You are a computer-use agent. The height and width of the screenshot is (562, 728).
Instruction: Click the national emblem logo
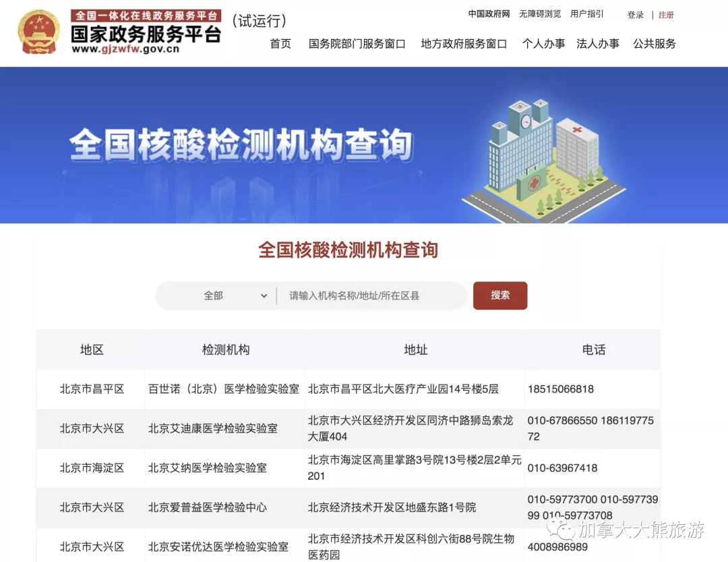point(39,32)
